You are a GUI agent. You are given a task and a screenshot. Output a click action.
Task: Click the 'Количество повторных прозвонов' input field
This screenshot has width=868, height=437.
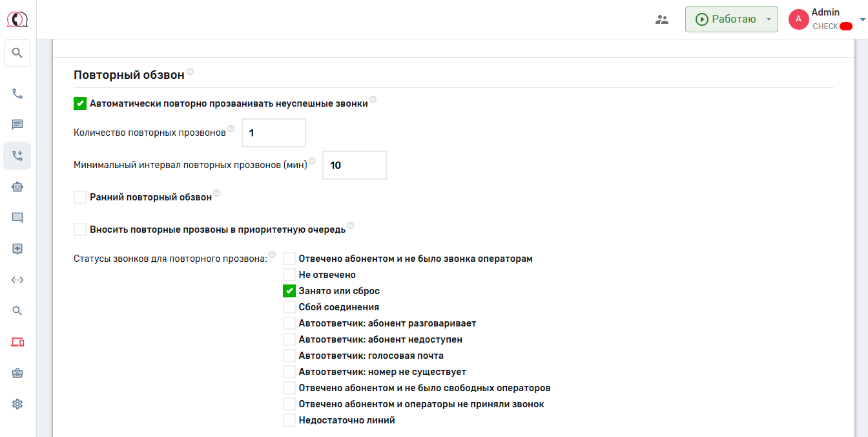[x=273, y=133]
